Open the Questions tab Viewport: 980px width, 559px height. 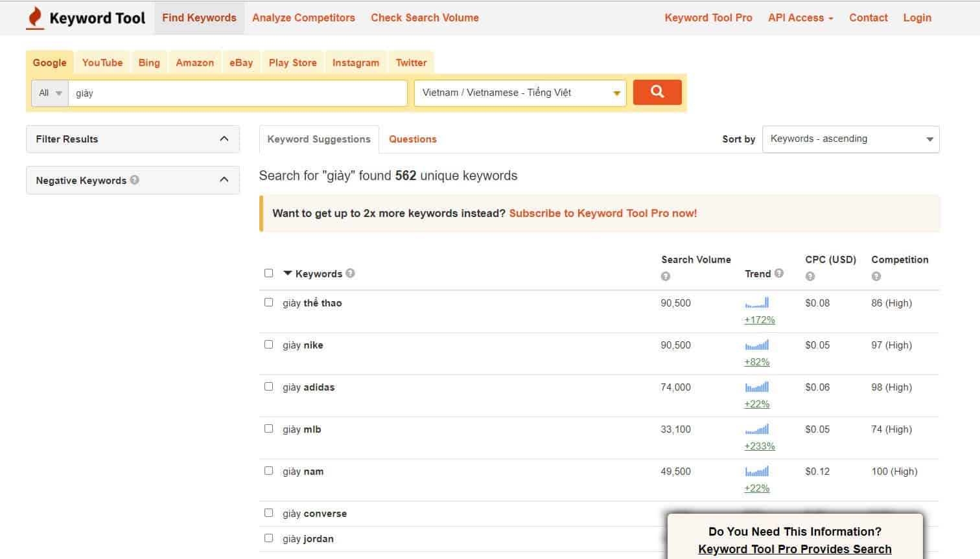(412, 139)
